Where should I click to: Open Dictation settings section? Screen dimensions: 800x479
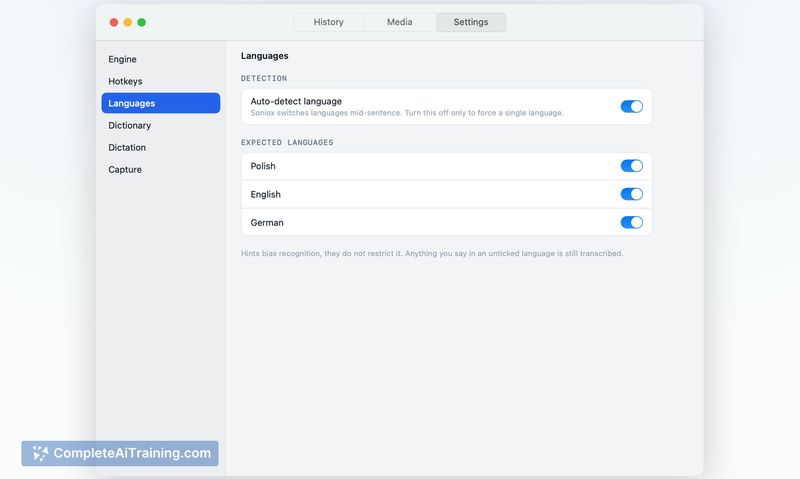click(161, 147)
